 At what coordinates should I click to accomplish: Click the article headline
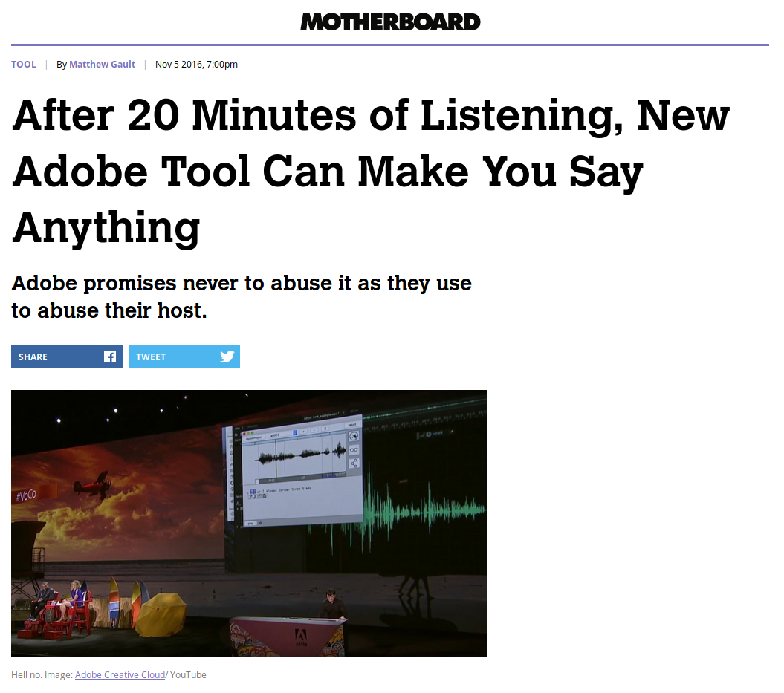click(371, 172)
